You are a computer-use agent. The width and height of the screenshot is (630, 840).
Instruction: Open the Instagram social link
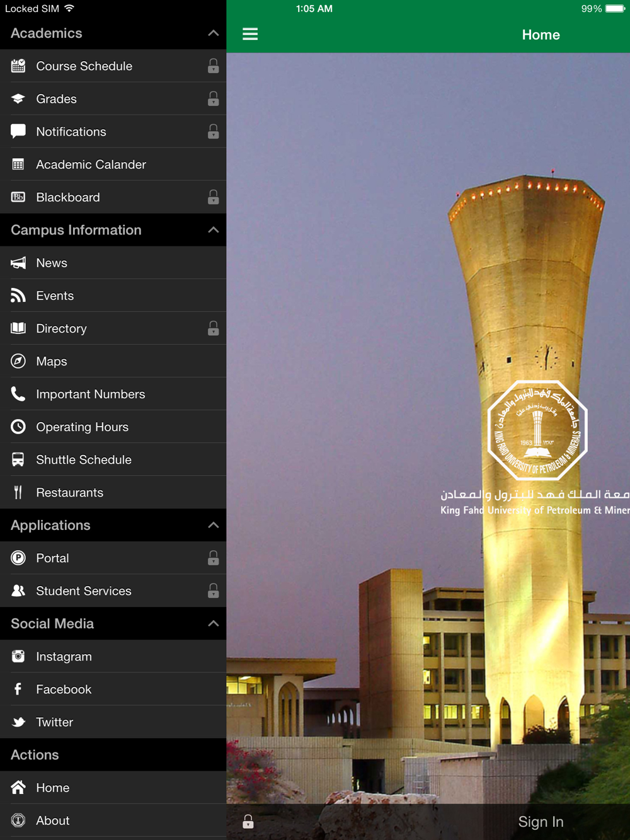[x=113, y=656]
